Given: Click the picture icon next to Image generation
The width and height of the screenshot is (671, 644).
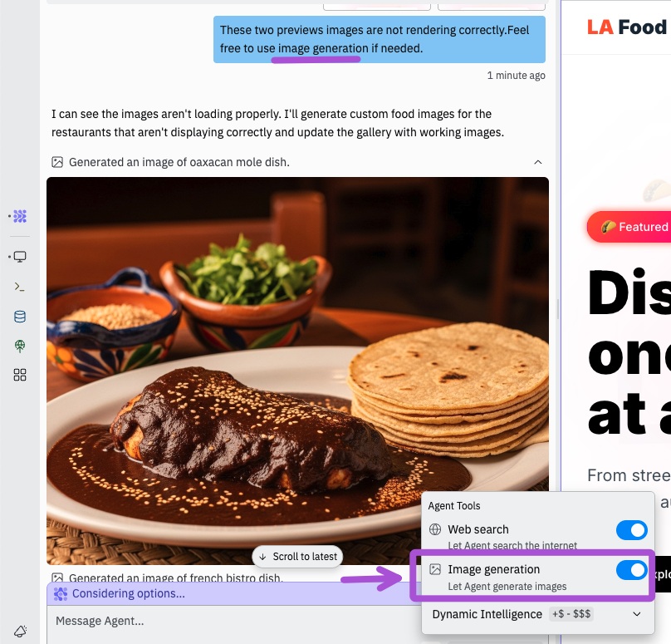Looking at the screenshot, I should click(x=435, y=569).
